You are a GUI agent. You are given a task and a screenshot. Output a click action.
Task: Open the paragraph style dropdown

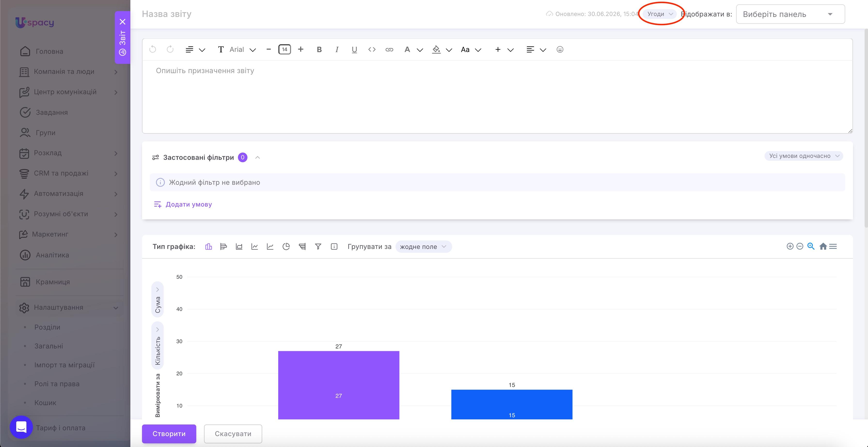point(196,49)
